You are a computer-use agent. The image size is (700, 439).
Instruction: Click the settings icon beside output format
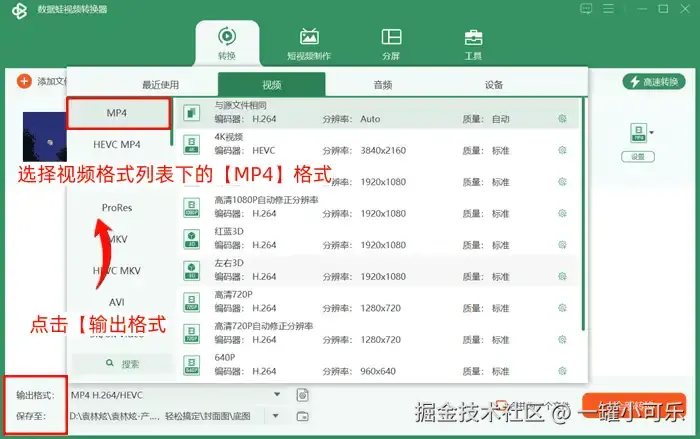[x=302, y=395]
